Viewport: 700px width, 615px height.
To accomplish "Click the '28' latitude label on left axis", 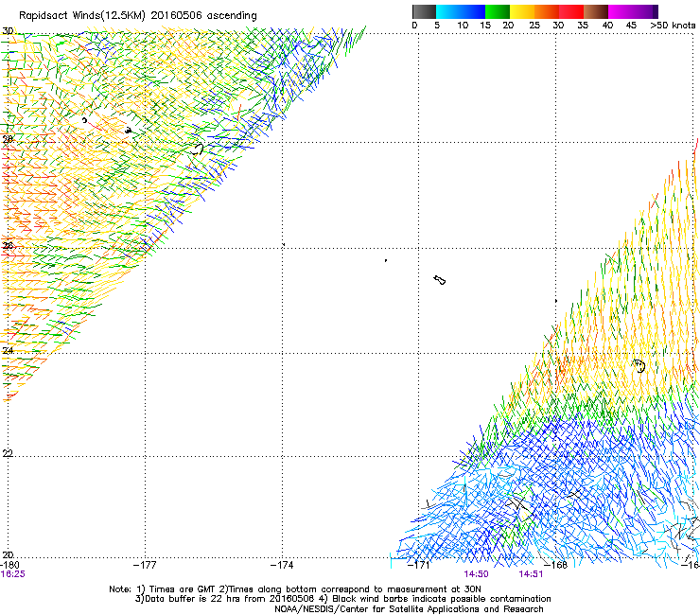I will point(8,139).
